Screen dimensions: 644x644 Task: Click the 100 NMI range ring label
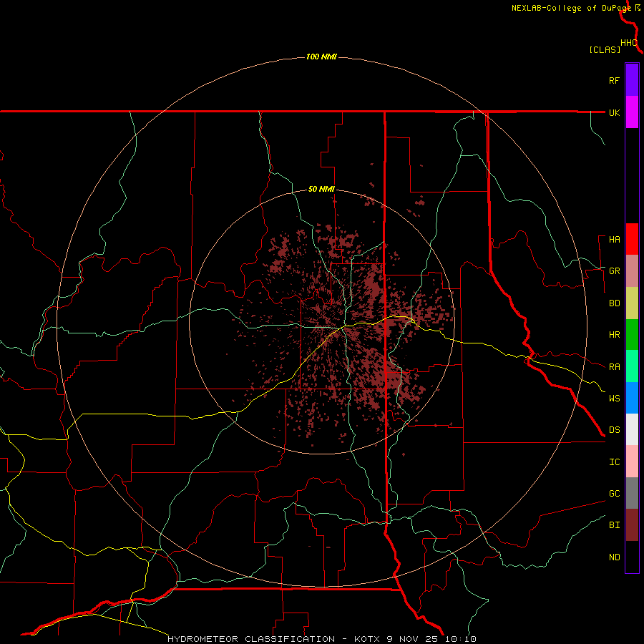coord(321,57)
